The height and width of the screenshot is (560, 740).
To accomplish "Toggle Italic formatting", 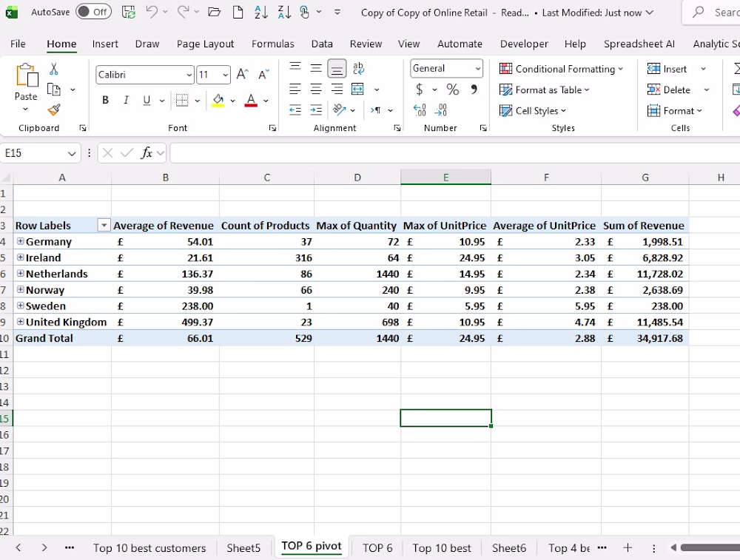I will click(126, 100).
